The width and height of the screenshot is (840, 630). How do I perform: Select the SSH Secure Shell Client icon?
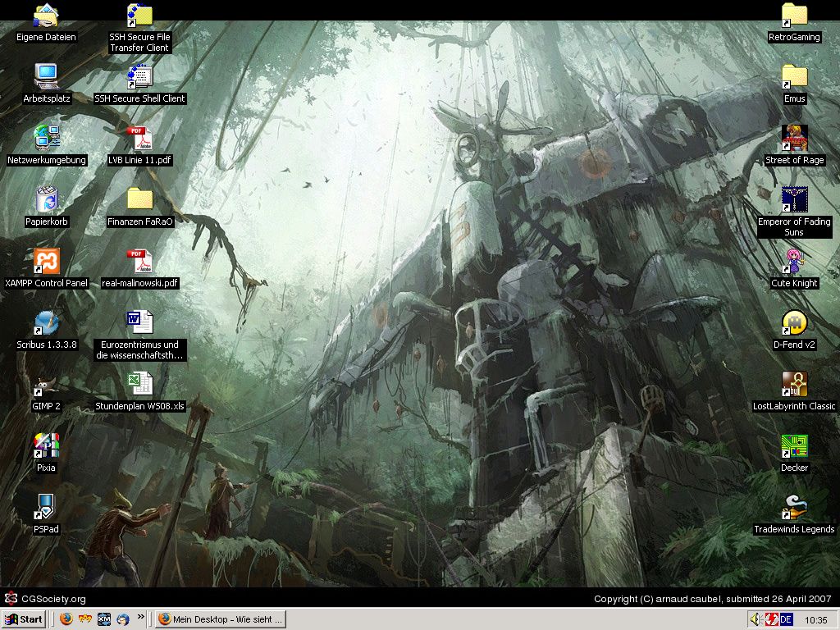(139, 78)
